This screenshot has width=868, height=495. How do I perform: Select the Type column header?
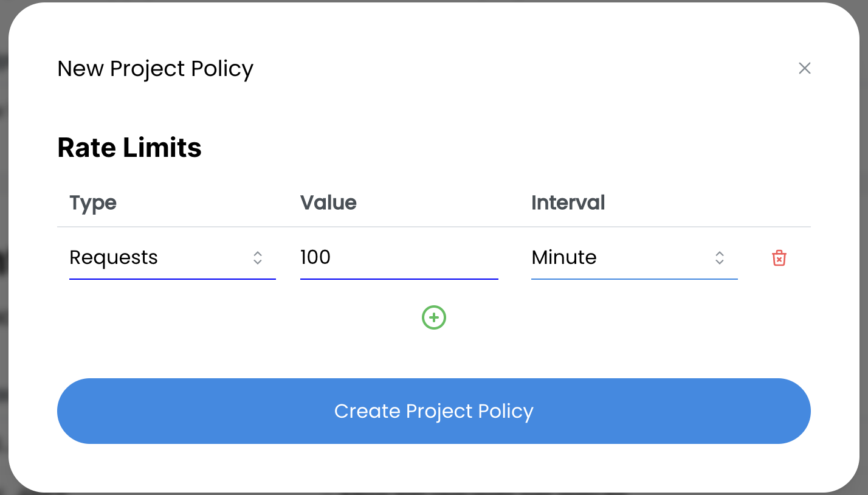coord(93,202)
